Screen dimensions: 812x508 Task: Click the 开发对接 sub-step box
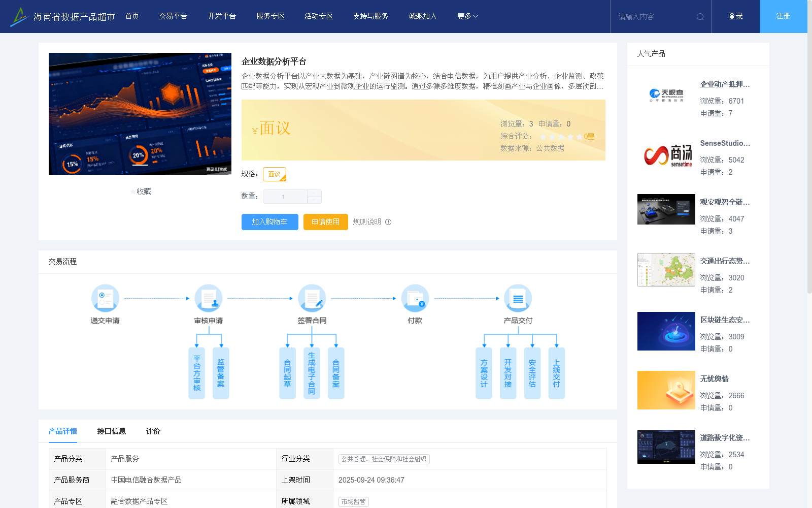click(508, 373)
